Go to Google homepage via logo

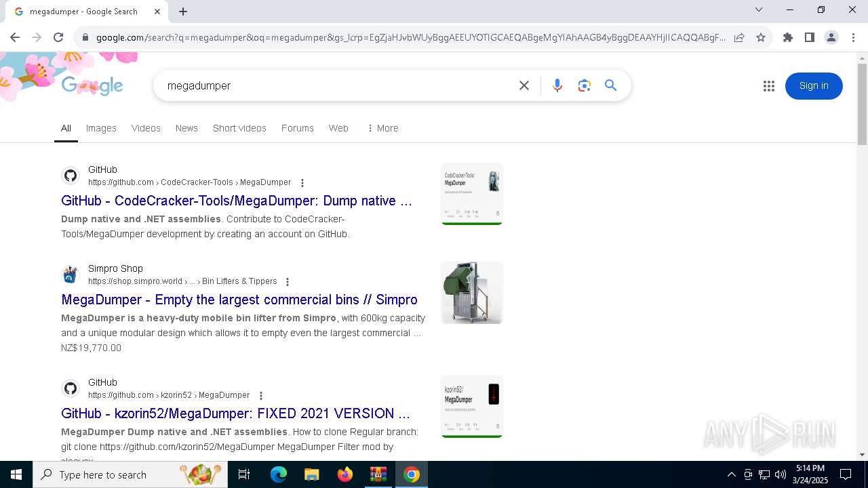[x=92, y=86]
